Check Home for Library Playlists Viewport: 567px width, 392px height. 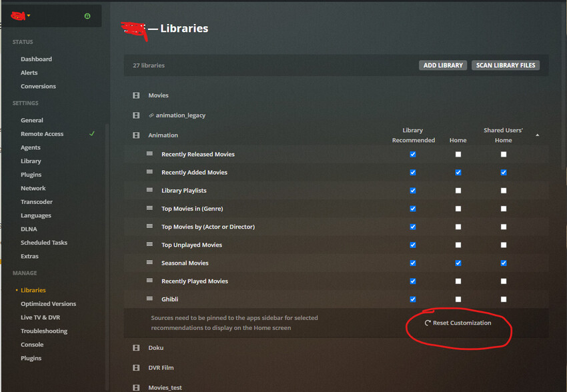(458, 191)
